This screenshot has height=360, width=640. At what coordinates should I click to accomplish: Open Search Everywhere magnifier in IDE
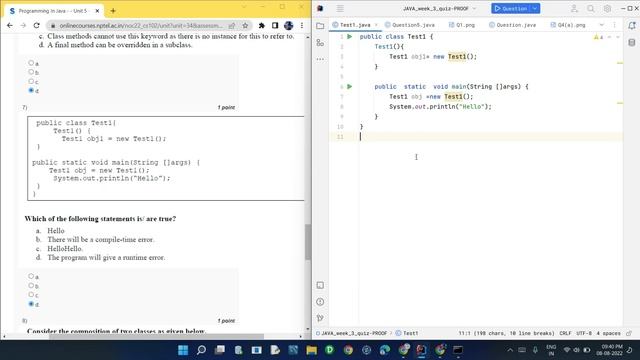591,8
